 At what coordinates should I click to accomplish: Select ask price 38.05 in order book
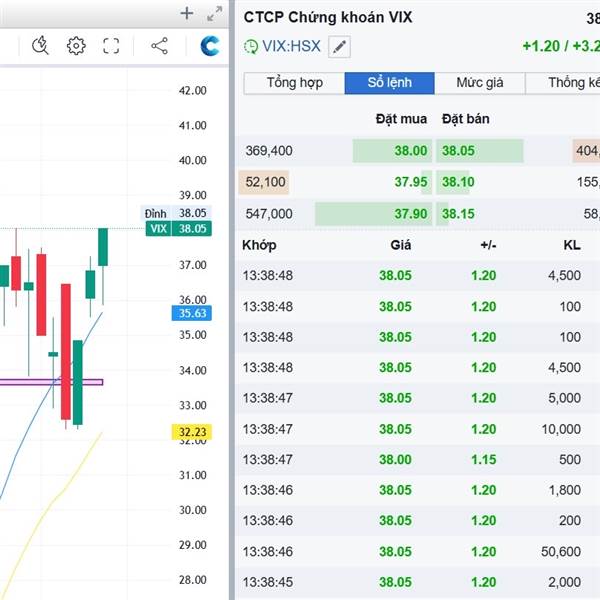(458, 151)
